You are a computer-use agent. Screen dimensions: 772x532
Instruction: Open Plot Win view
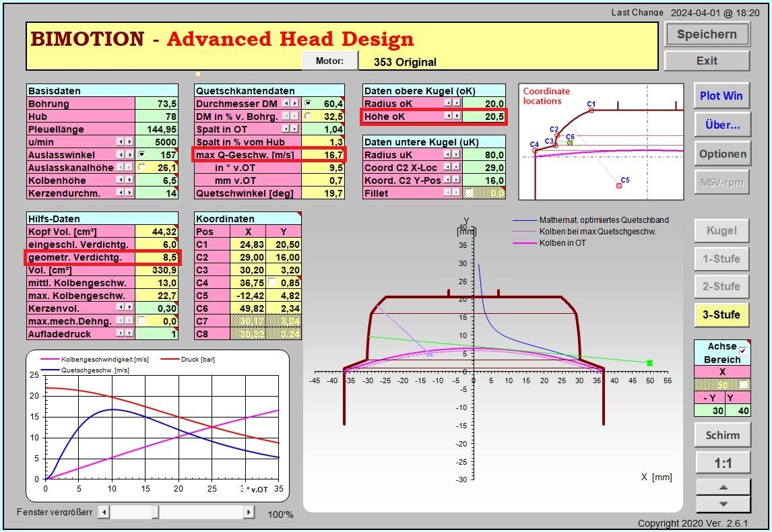(x=721, y=96)
